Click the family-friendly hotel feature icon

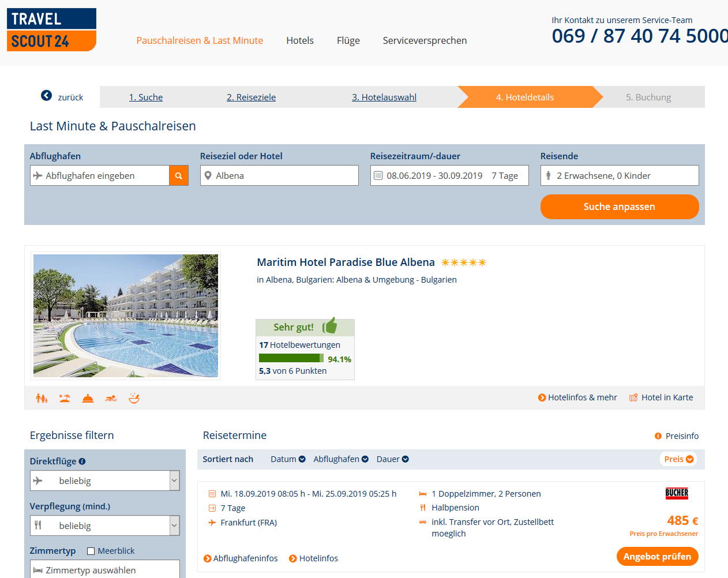(x=42, y=398)
